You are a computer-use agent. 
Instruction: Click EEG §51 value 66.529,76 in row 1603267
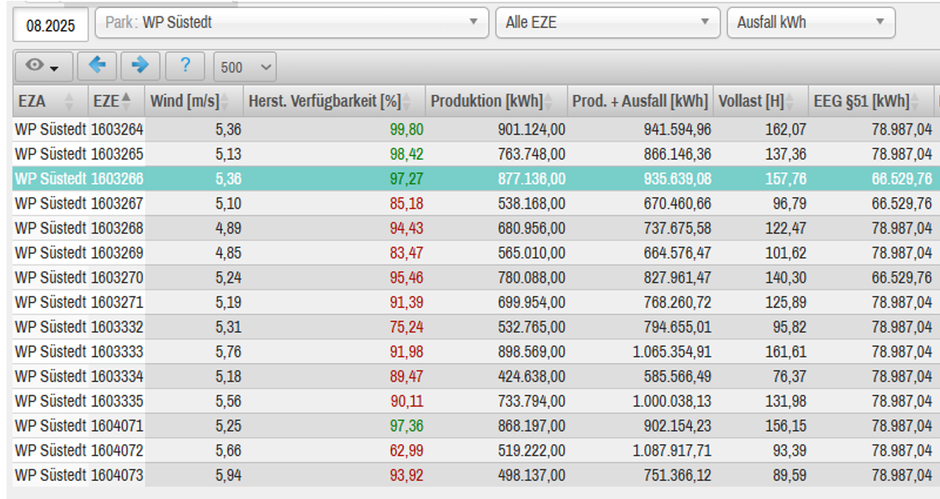(902, 203)
